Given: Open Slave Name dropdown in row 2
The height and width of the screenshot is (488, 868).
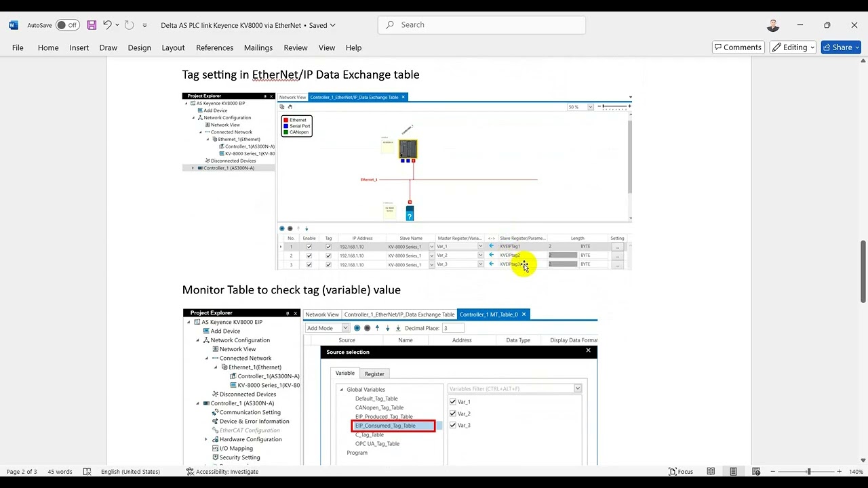Looking at the screenshot, I should point(432,256).
